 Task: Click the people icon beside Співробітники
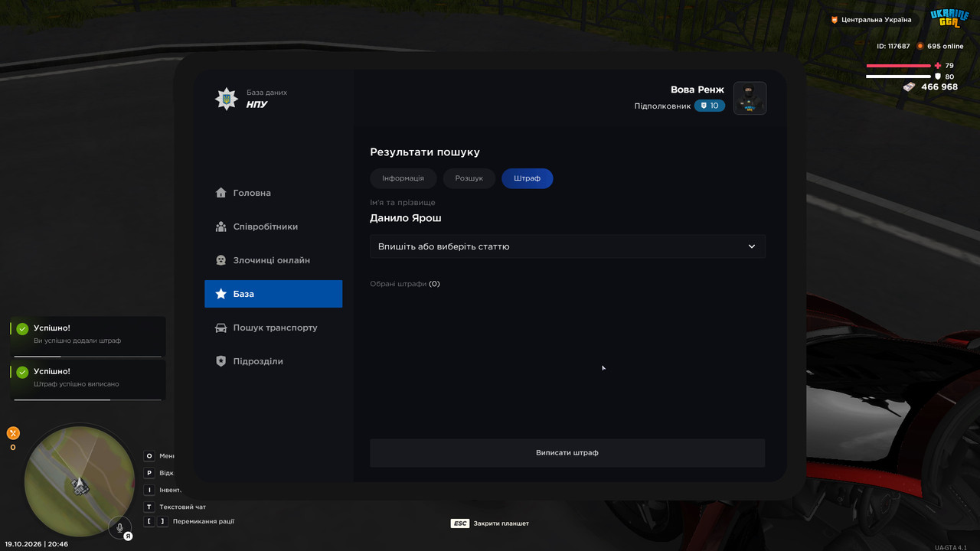221,227
